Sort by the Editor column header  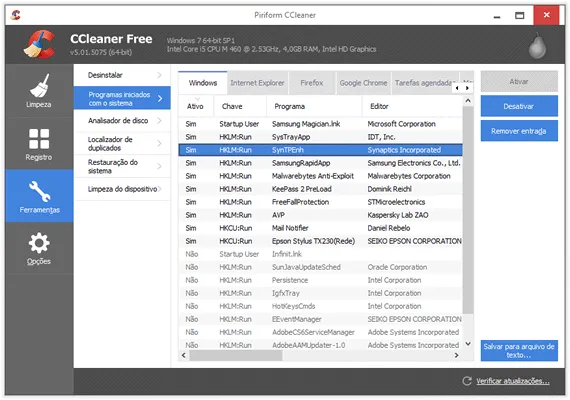413,106
